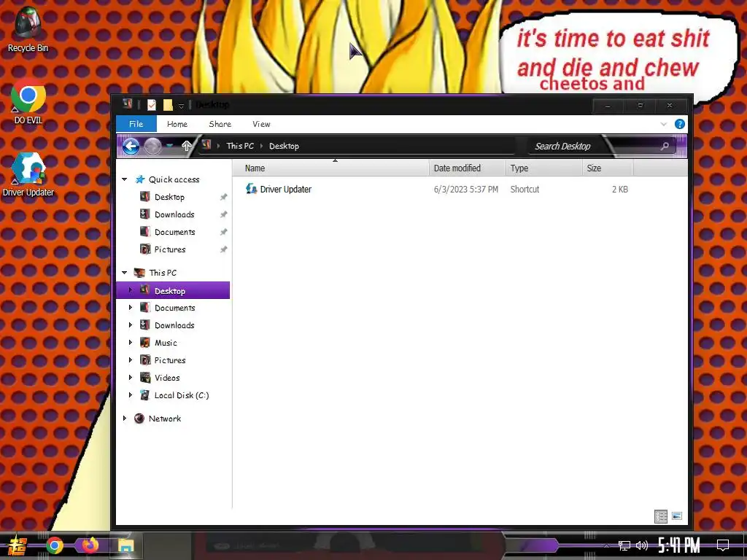Image resolution: width=747 pixels, height=560 pixels.
Task: Click the Forward arrow in Explorer
Action: (153, 146)
